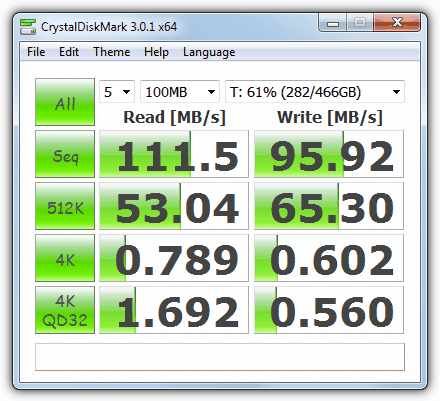Open the Language menu

click(x=209, y=52)
